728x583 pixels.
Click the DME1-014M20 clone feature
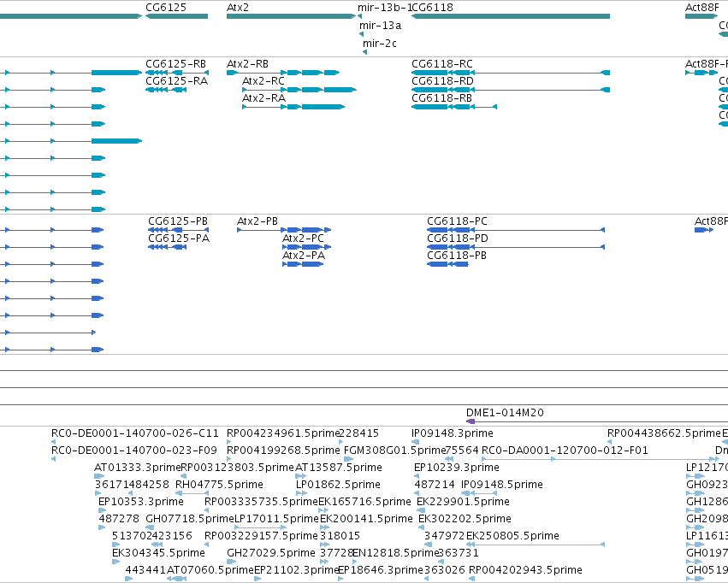[596, 421]
